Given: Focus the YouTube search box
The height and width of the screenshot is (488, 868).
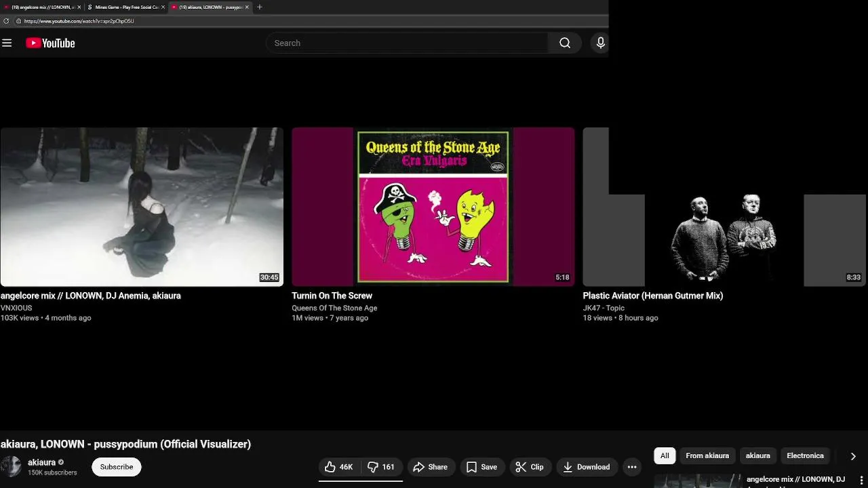Looking at the screenshot, I should (x=407, y=43).
